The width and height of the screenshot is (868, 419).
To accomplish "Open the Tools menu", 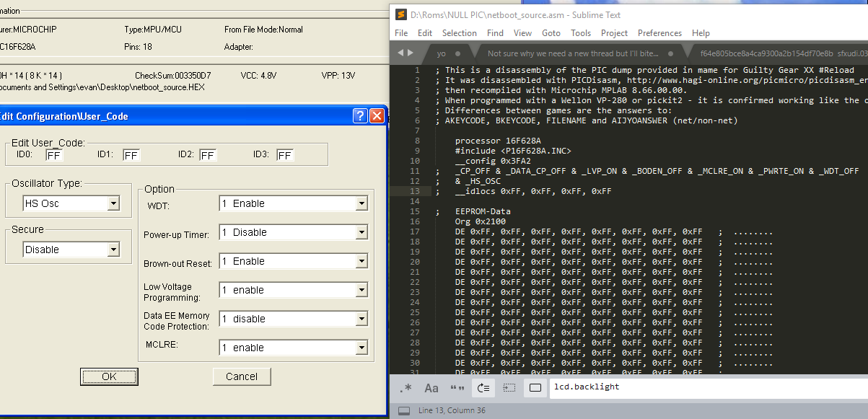I will coord(581,33).
